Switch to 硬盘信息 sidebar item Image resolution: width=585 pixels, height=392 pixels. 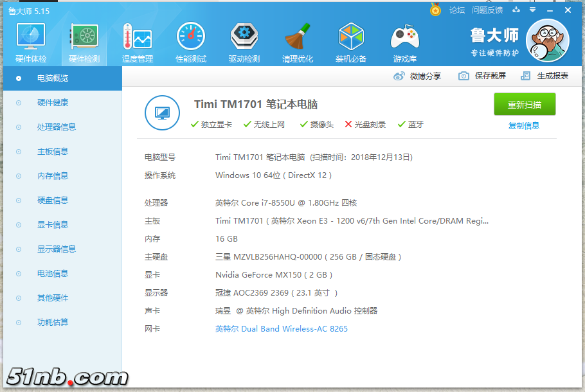point(53,200)
